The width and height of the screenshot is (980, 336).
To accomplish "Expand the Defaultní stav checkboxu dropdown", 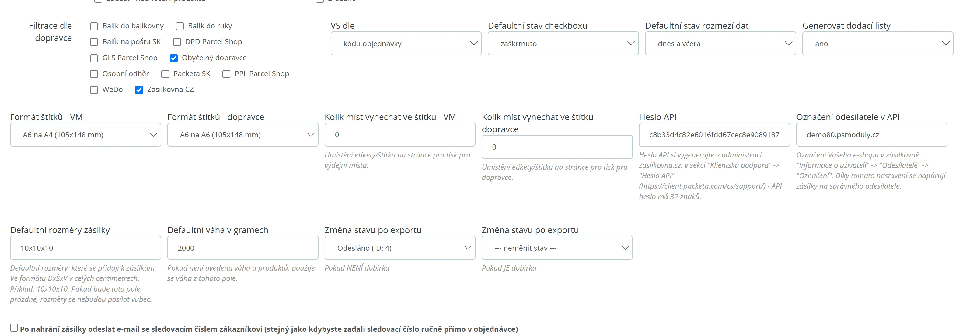I will (563, 44).
